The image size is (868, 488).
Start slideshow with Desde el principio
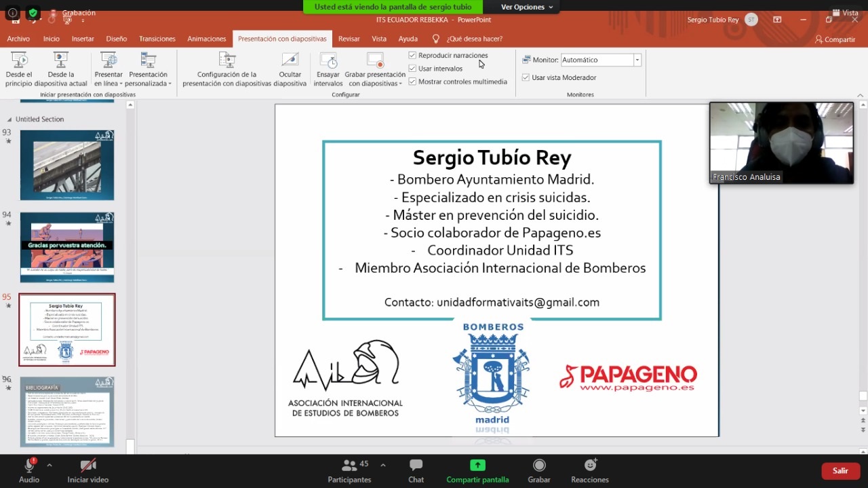click(19, 69)
